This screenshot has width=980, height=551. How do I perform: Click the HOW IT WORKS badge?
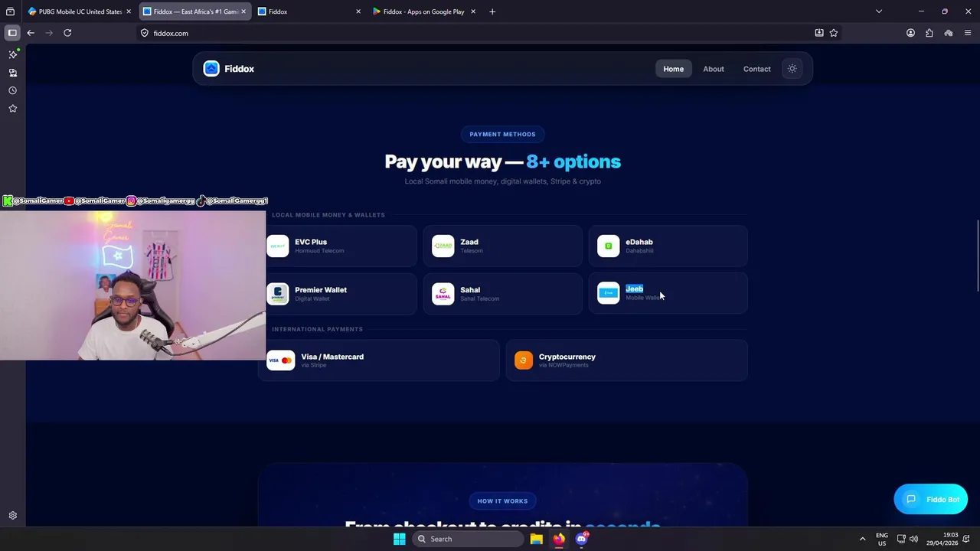(x=502, y=500)
